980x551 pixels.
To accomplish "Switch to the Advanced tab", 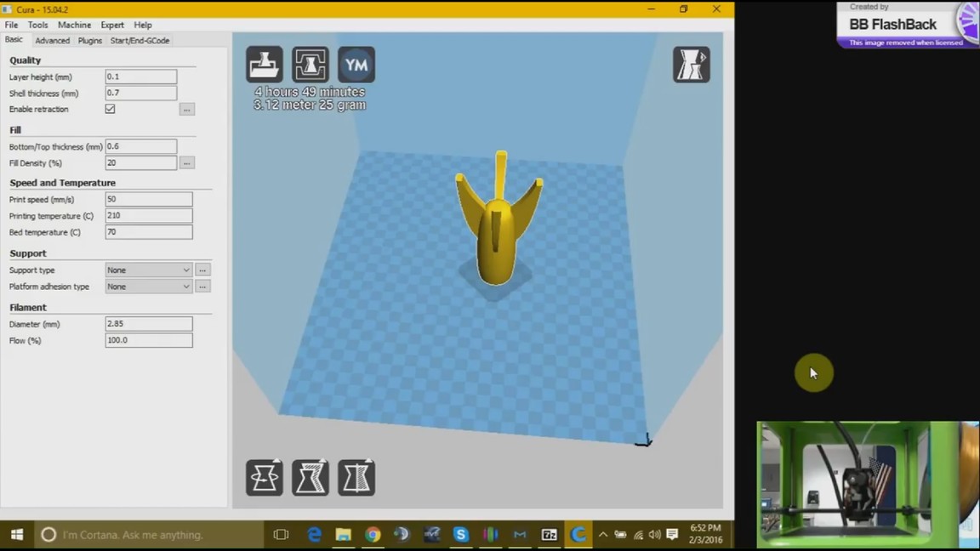I will pos(52,40).
